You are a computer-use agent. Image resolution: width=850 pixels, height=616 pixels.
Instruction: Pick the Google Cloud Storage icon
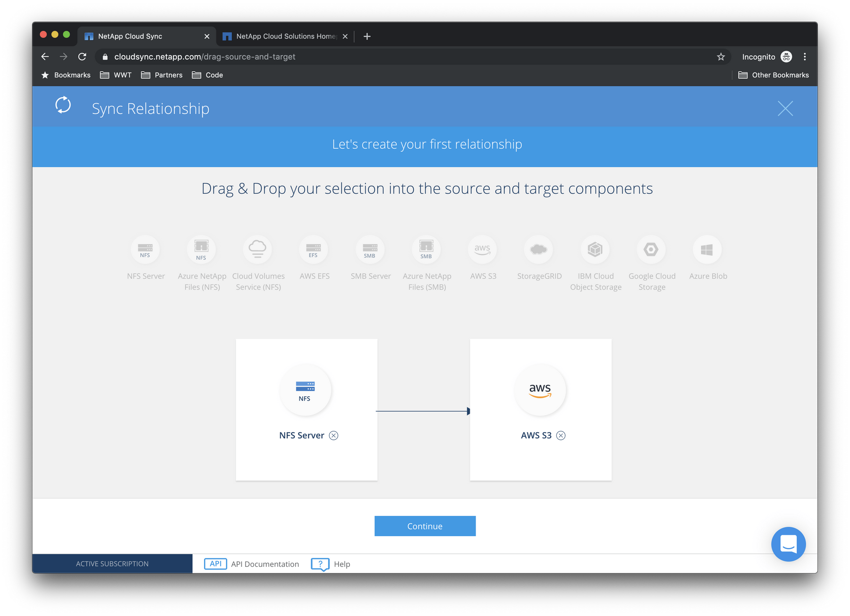tap(651, 249)
